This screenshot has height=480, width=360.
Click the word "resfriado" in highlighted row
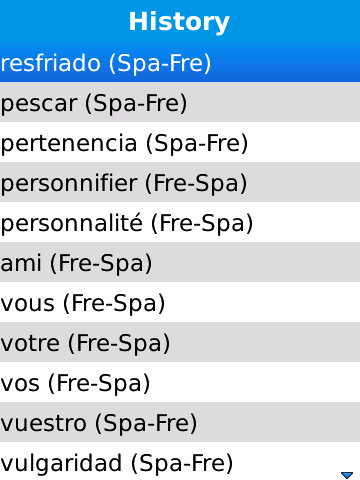[51, 63]
